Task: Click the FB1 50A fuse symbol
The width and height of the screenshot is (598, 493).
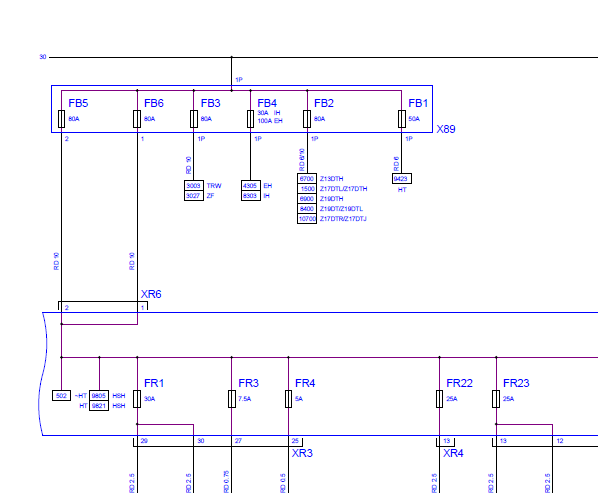Action: click(x=402, y=119)
